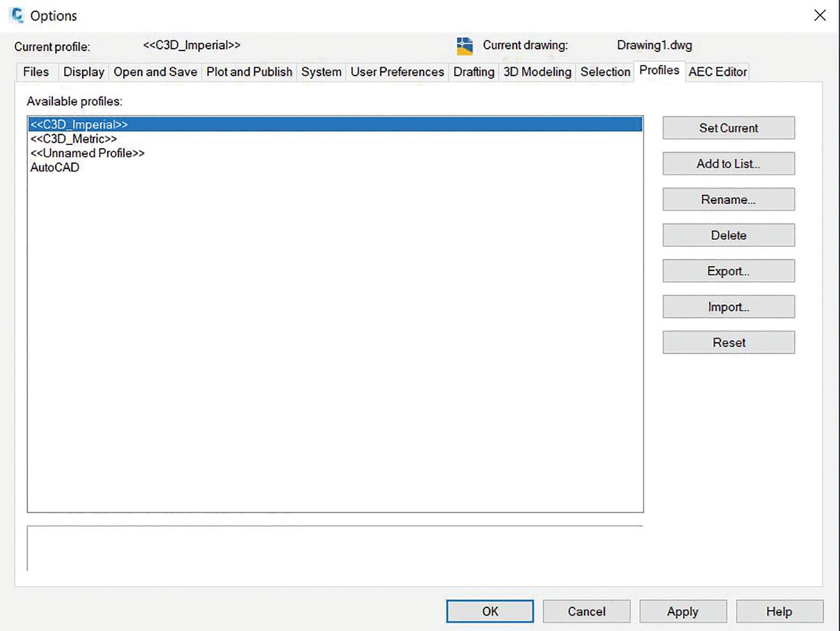Open Help for the Options dialog
The width and height of the screenshot is (840, 631).
779,611
